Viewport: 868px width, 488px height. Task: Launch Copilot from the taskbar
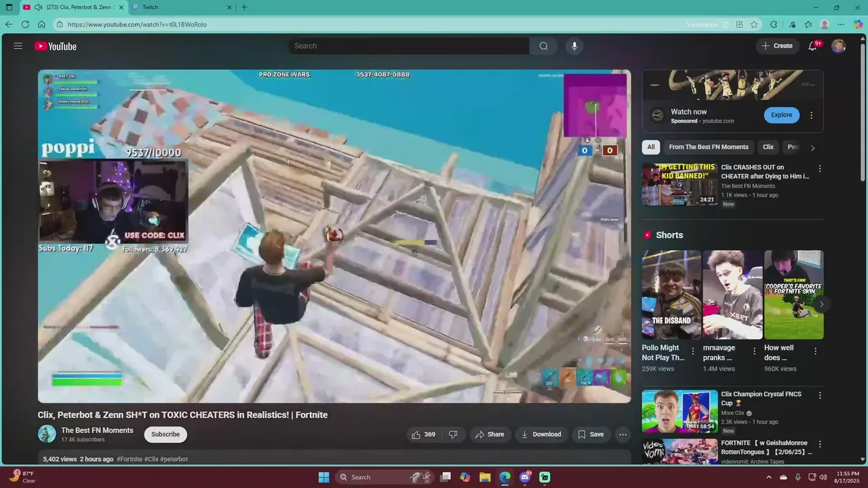465,477
